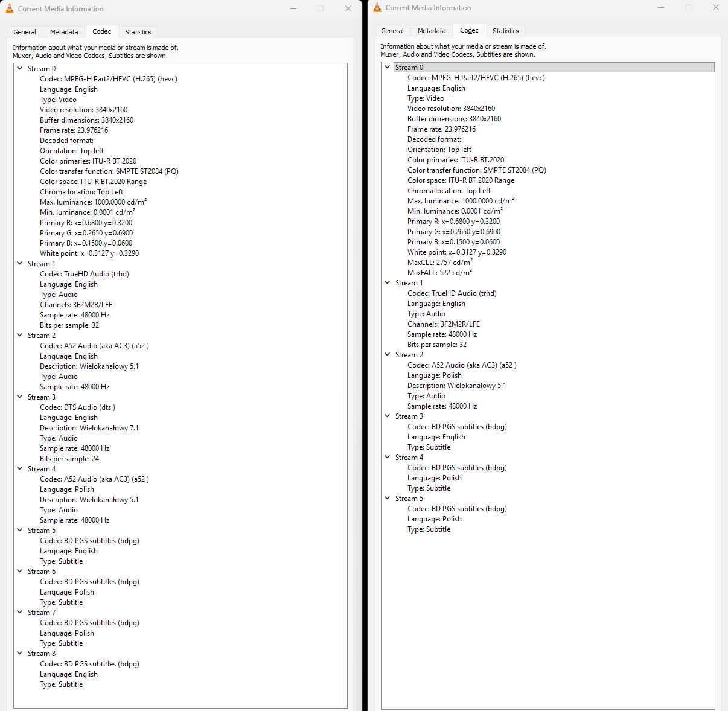The height and width of the screenshot is (711, 728).
Task: Open the Statistics tab in left window
Action: coord(138,32)
